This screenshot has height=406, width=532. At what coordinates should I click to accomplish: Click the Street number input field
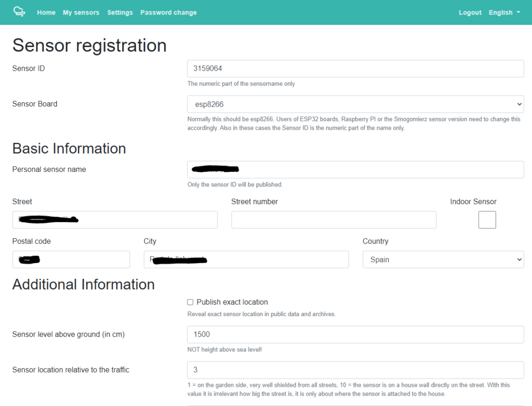coord(334,220)
